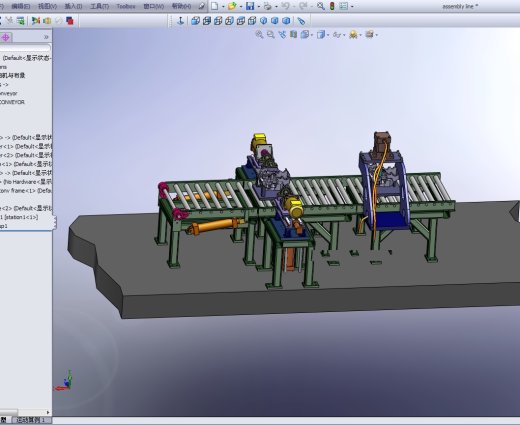The image size is (520, 425).
Task: Click the magnifier icon in top toolbar
Action: 321,6
